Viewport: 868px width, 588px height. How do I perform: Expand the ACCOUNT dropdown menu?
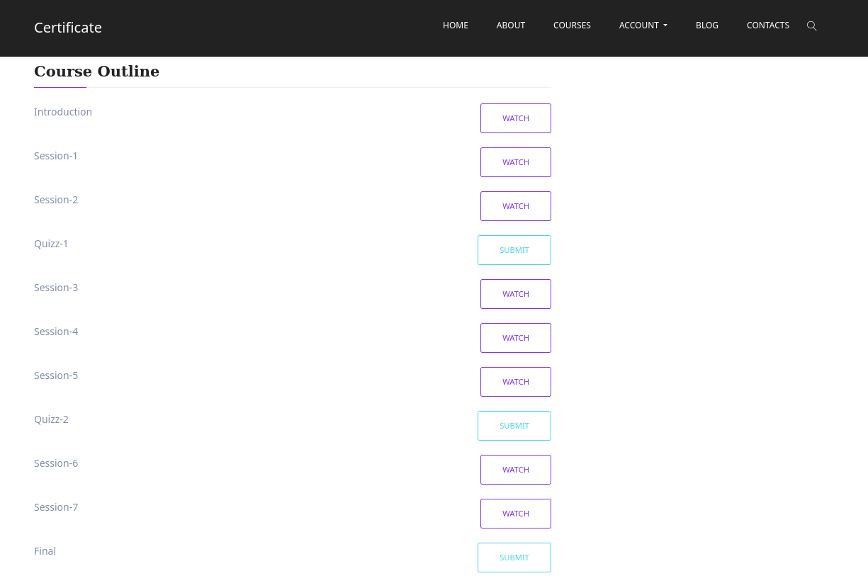click(643, 26)
